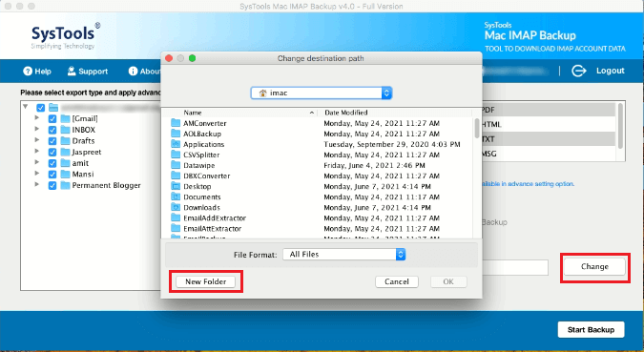Image resolution: width=644 pixels, height=352 pixels.
Task: Click the Logout arrow icon
Action: [579, 71]
